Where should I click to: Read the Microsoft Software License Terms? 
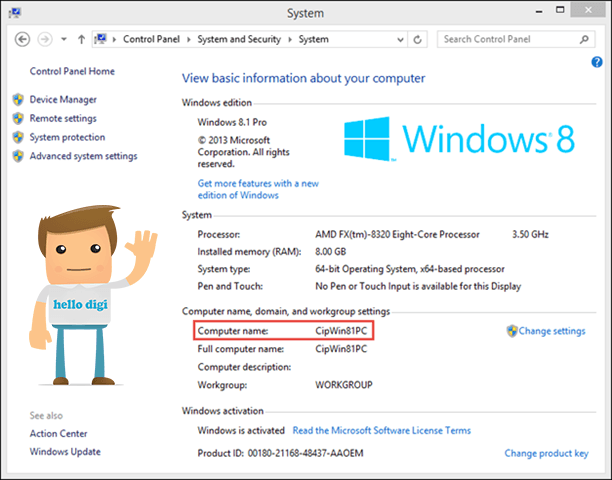tap(382, 430)
